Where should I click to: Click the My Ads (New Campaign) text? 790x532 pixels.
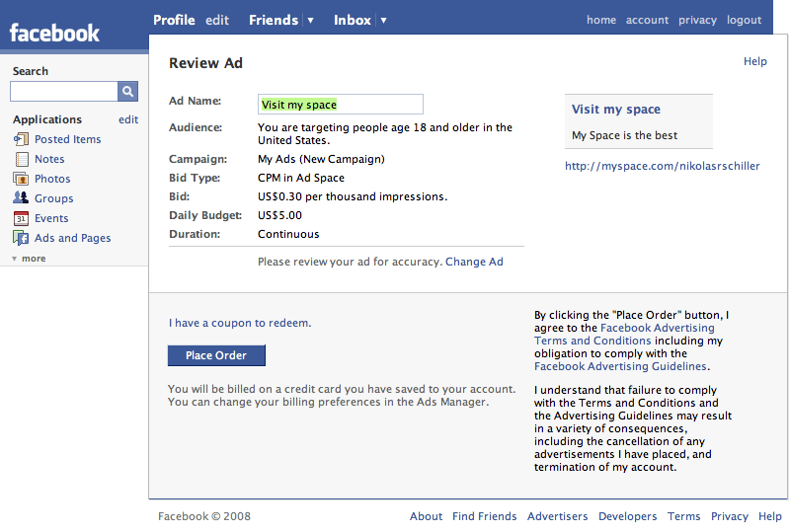pos(321,159)
